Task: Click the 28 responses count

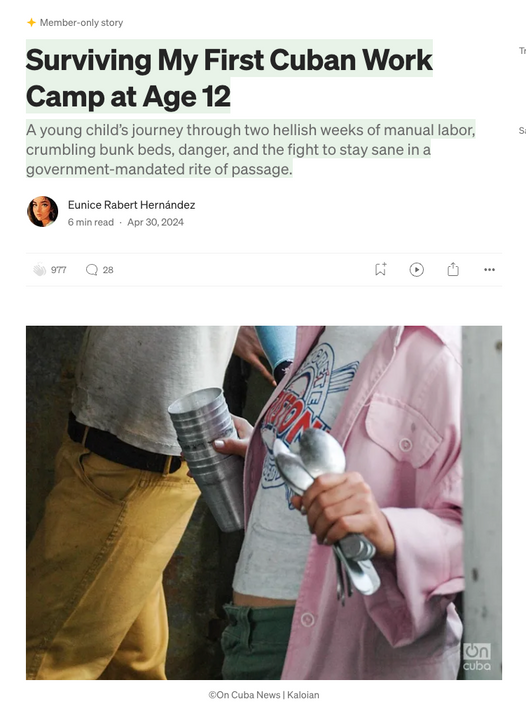Action: [x=108, y=270]
